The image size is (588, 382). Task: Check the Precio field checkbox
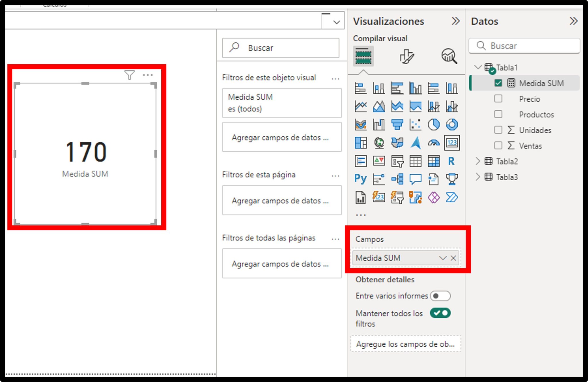(498, 99)
